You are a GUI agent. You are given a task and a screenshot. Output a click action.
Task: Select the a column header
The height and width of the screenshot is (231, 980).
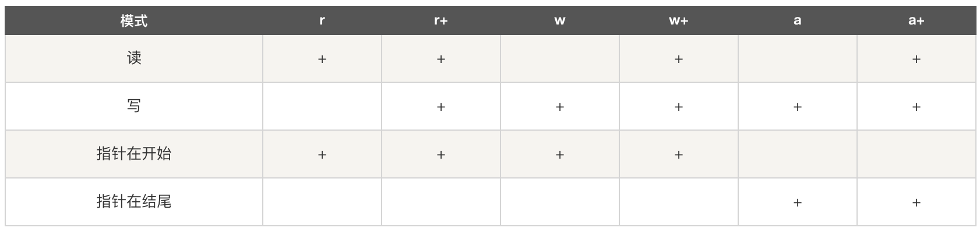(798, 20)
